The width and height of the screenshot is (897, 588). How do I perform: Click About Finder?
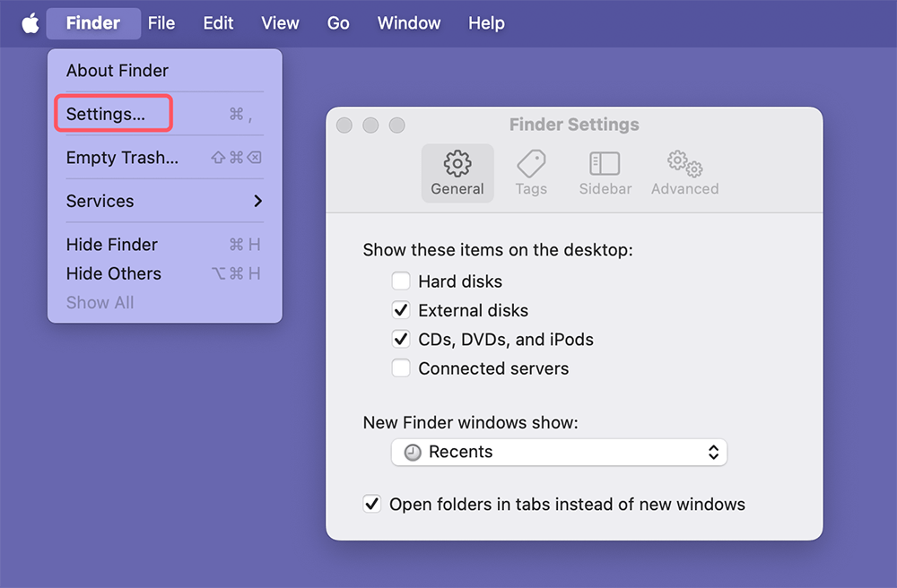(118, 70)
